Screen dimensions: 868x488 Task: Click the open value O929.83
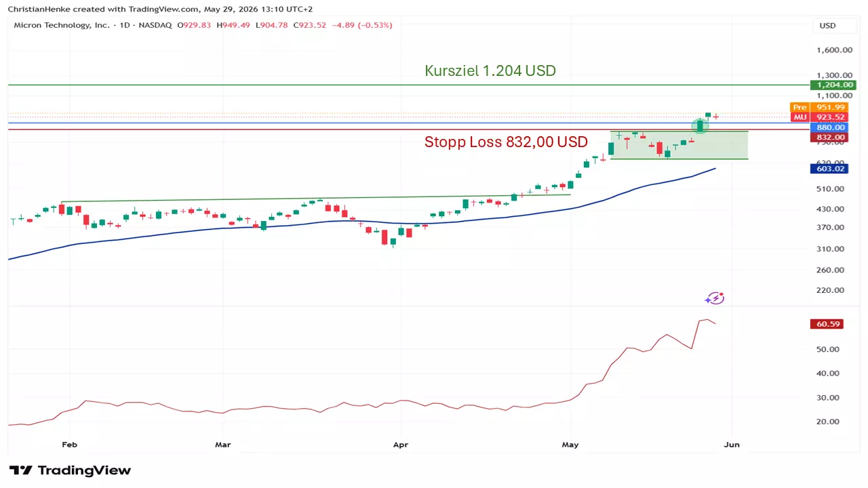[194, 25]
